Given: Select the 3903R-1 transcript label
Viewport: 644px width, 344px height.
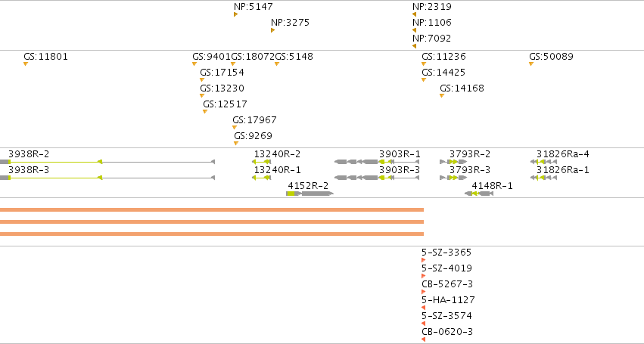Looking at the screenshot, I should click(x=400, y=154).
